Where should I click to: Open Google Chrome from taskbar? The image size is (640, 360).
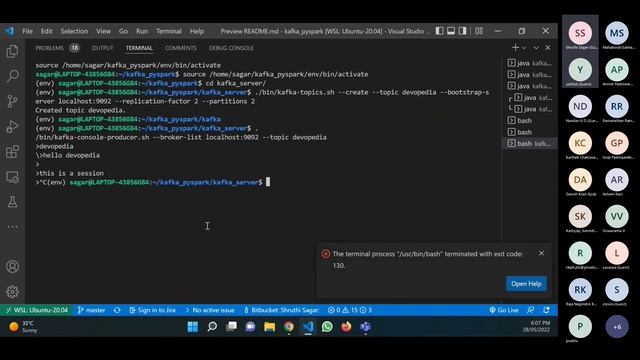(289, 327)
